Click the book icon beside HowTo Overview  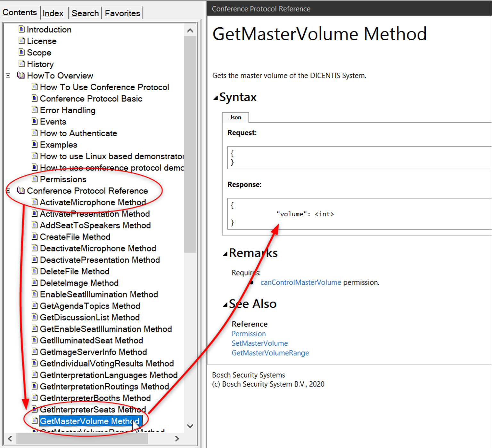pyautogui.click(x=21, y=76)
